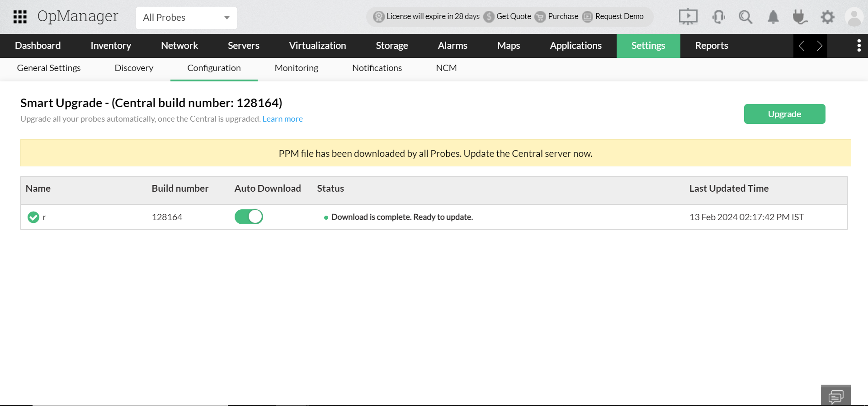Click the PPM file downloaded banner message
This screenshot has width=868, height=406.
(436, 153)
